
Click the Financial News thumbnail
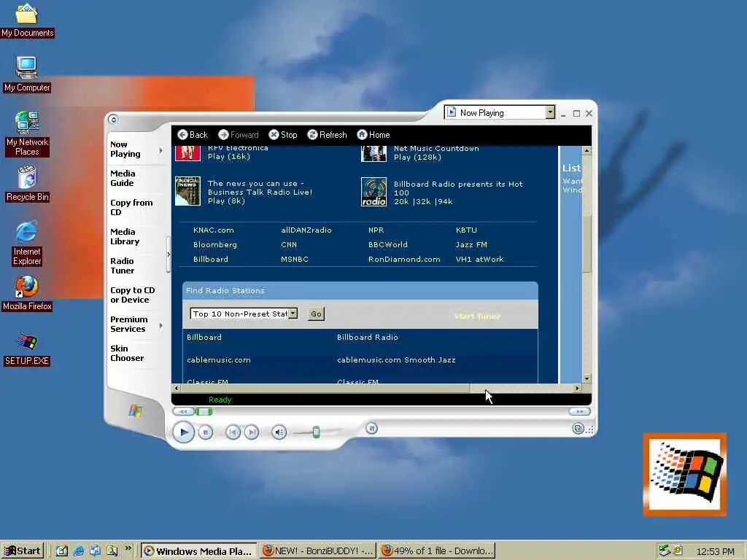187,191
